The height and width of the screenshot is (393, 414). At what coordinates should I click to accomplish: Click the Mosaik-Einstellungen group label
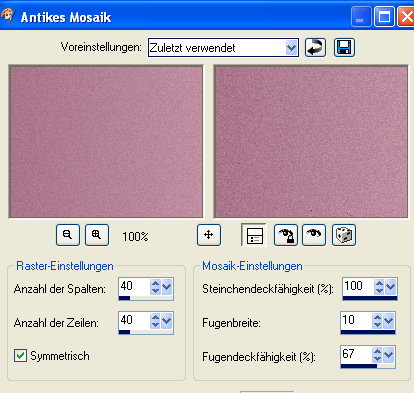coord(252,266)
